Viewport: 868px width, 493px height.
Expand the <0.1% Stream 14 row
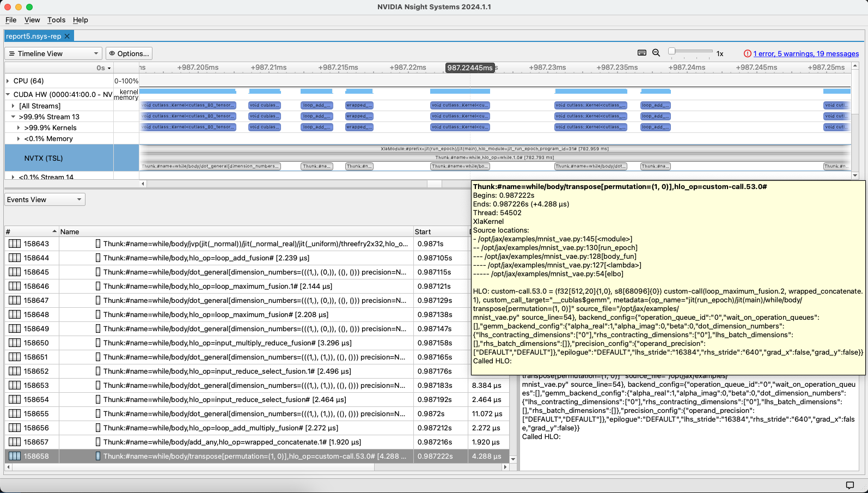(x=13, y=177)
